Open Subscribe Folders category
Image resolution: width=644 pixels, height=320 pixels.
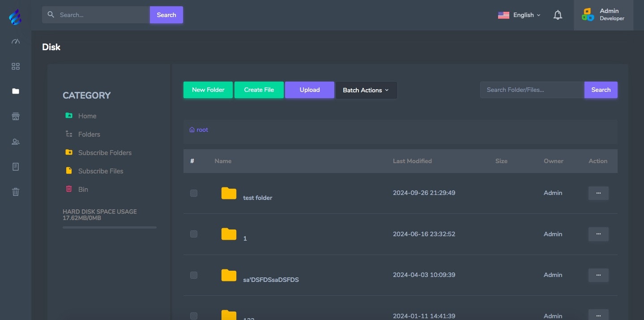pos(105,152)
